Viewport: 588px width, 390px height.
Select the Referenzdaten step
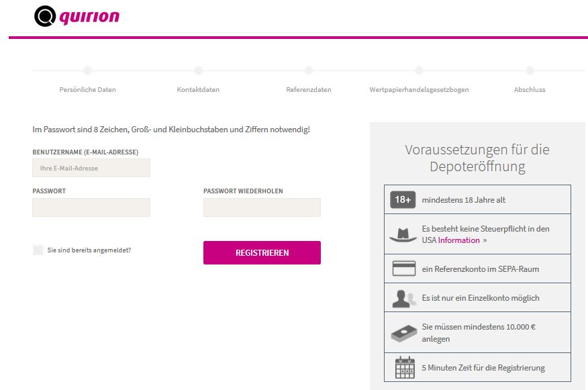[309, 90]
